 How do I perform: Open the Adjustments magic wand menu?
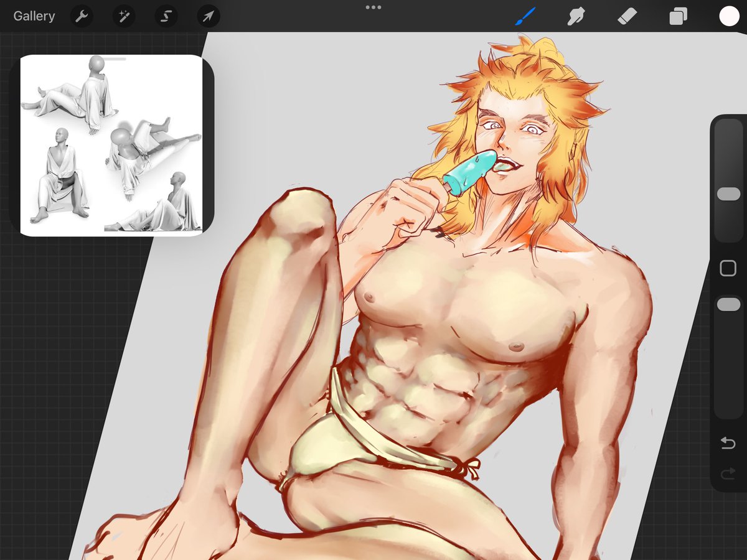pyautogui.click(x=123, y=16)
